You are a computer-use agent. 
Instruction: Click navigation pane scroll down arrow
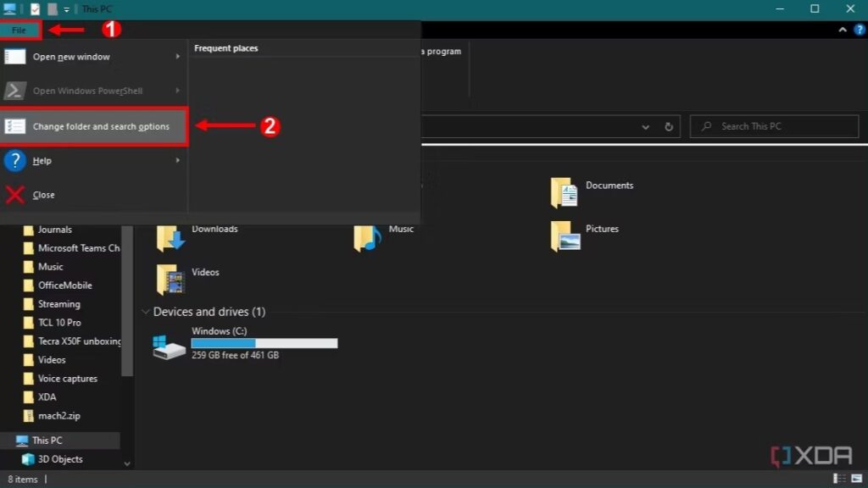(127, 463)
